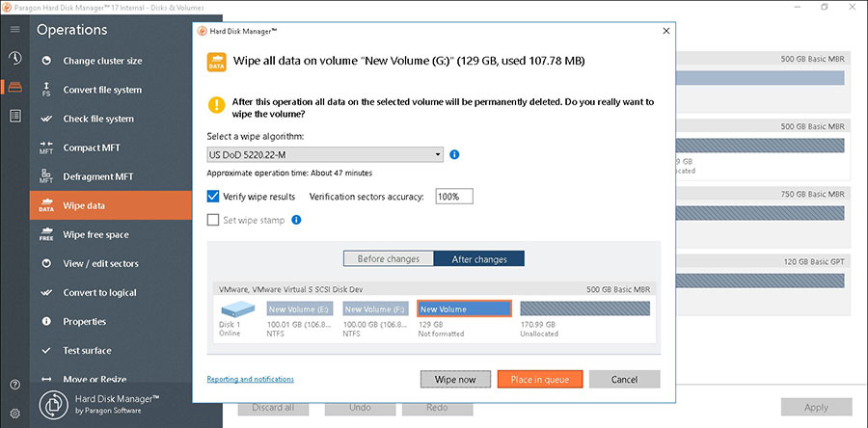The width and height of the screenshot is (868, 428).
Task: Select Convert file system operation
Action: (x=111, y=90)
